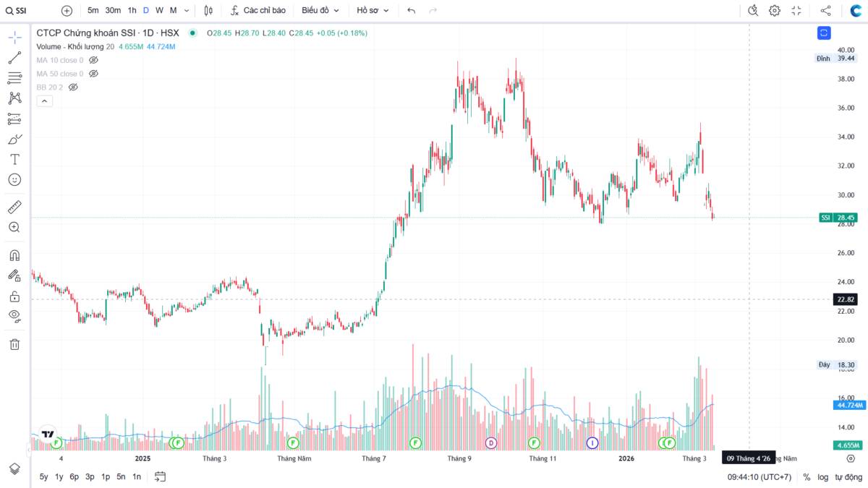The height and width of the screenshot is (488, 868).
Task: Set the chart range to 1y
Action: [x=59, y=476]
